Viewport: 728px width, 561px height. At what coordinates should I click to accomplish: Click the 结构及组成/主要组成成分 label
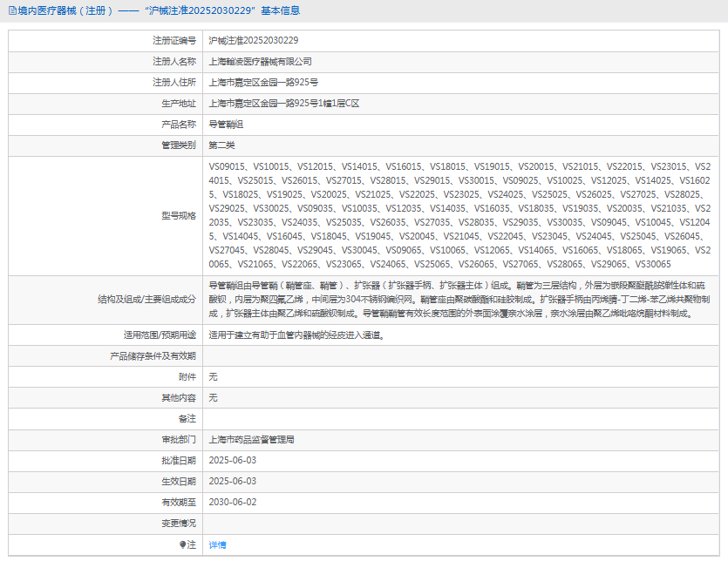coord(146,300)
